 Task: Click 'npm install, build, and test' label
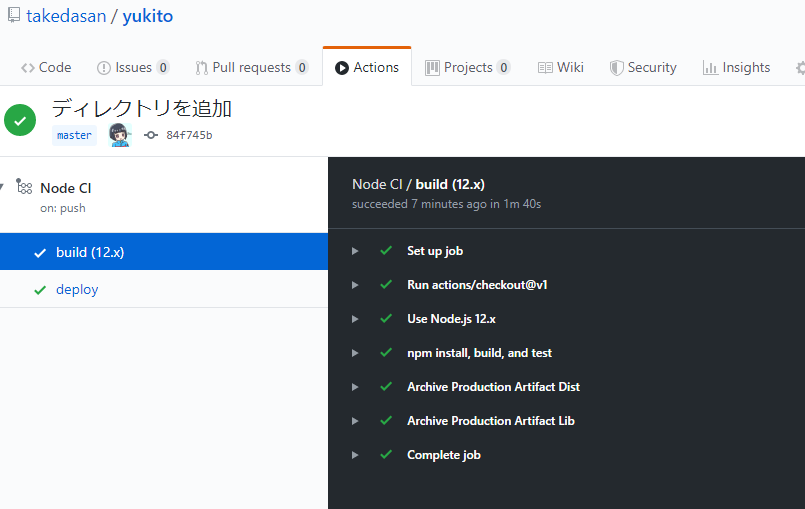point(479,353)
